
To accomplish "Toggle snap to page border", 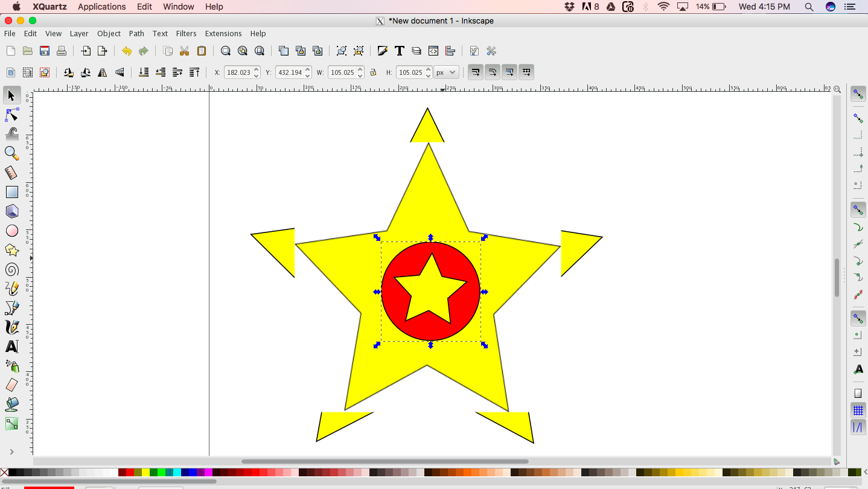I will pyautogui.click(x=858, y=394).
